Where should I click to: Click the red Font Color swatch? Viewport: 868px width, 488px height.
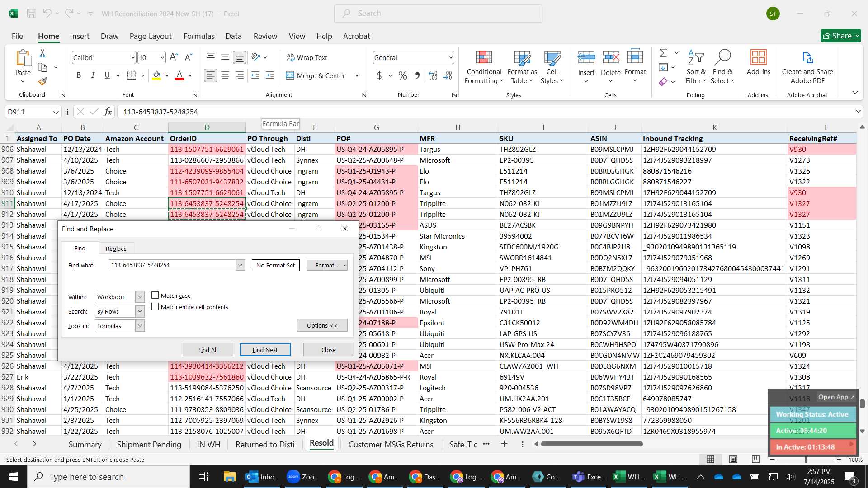pos(179,75)
